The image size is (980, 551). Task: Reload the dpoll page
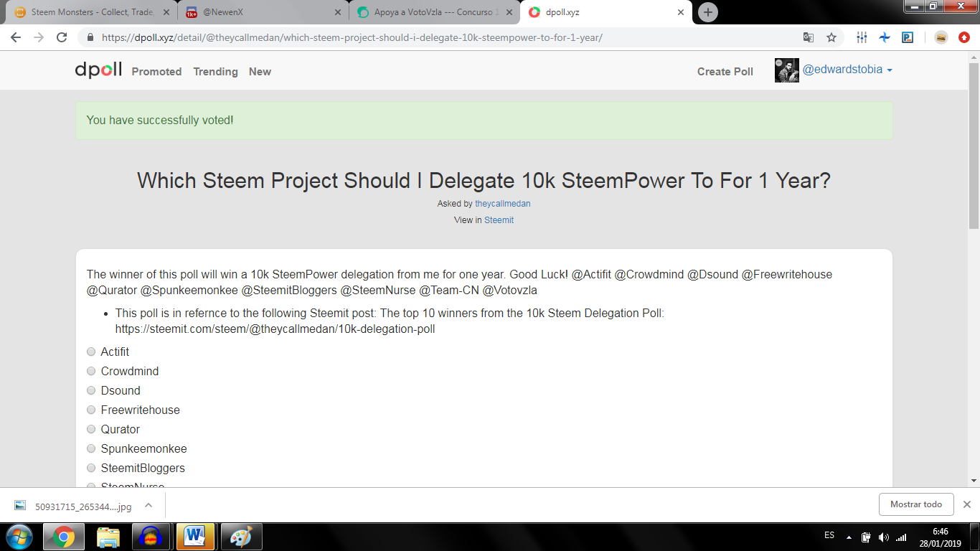click(62, 37)
